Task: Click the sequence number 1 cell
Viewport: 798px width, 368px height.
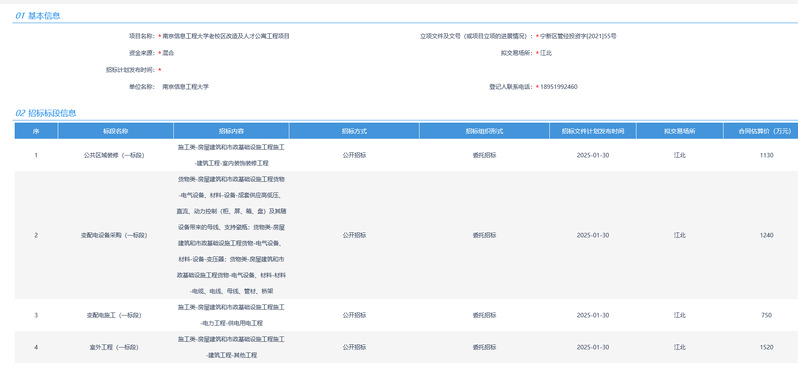Action: tap(36, 155)
